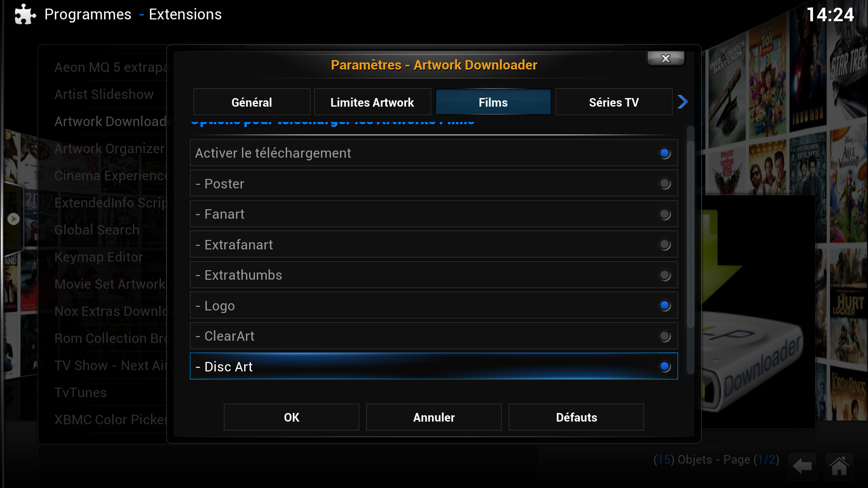
Task: Reset settings with Défauts button
Action: 576,417
